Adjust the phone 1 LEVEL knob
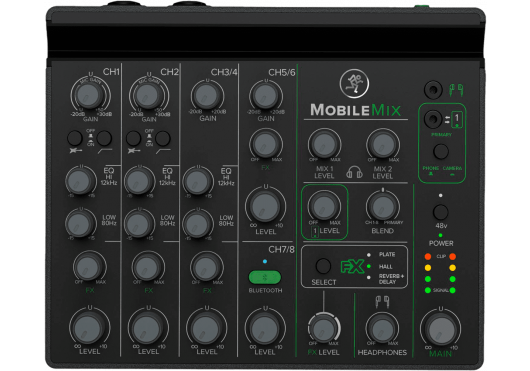 coord(324,206)
